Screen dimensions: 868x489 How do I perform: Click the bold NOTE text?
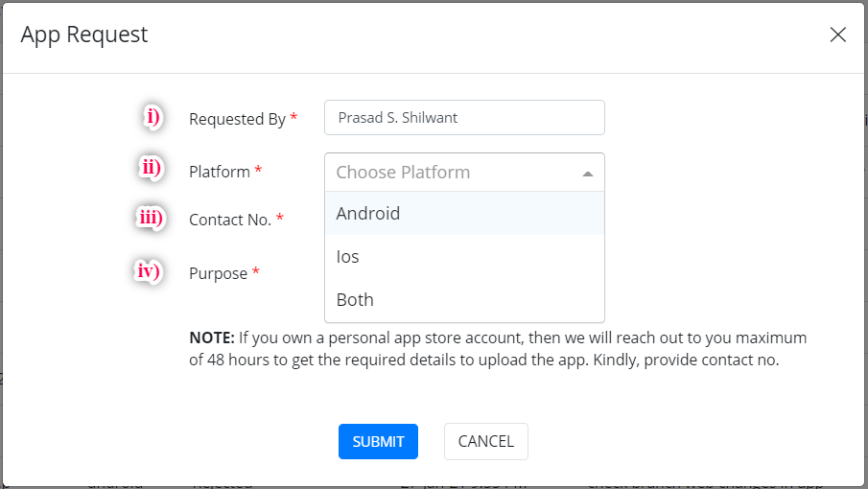coord(211,338)
